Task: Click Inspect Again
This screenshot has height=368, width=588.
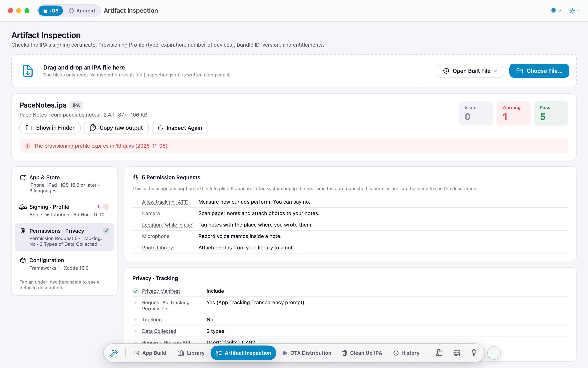Action: (180, 128)
